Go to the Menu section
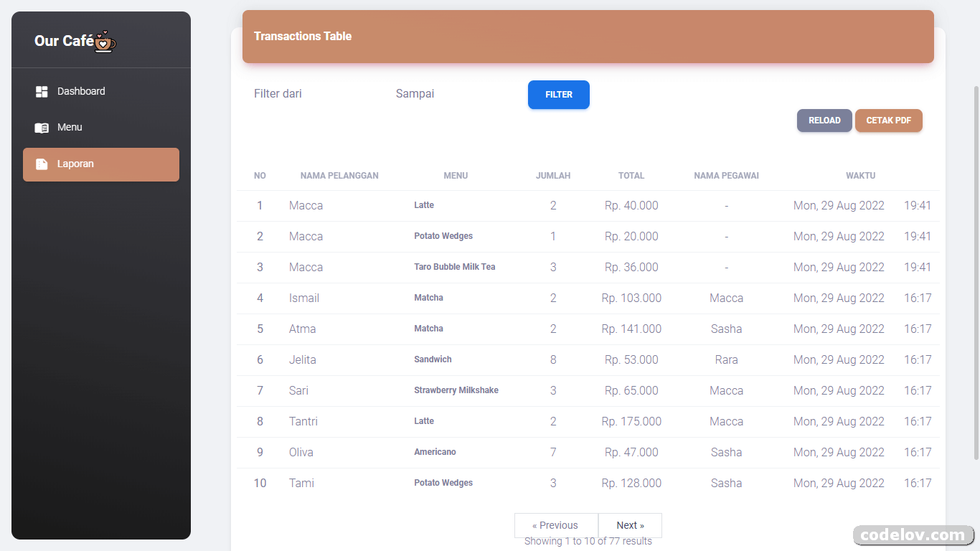The width and height of the screenshot is (980, 551). point(101,128)
